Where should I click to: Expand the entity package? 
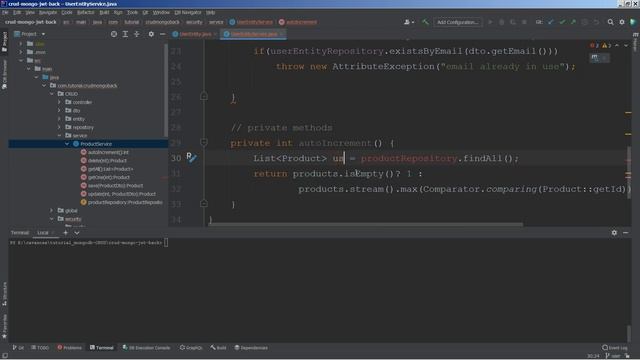60,119
